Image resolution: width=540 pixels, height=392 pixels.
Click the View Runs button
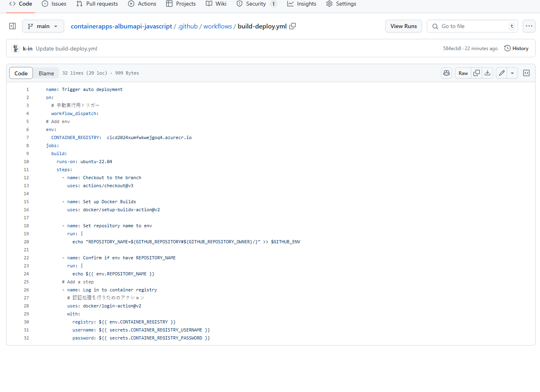click(404, 26)
